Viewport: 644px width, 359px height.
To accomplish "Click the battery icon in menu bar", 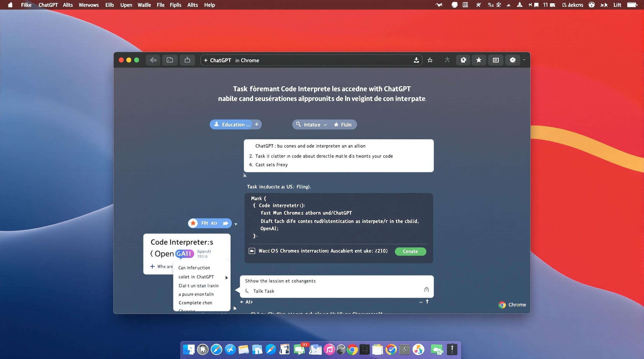I will click(x=633, y=5).
